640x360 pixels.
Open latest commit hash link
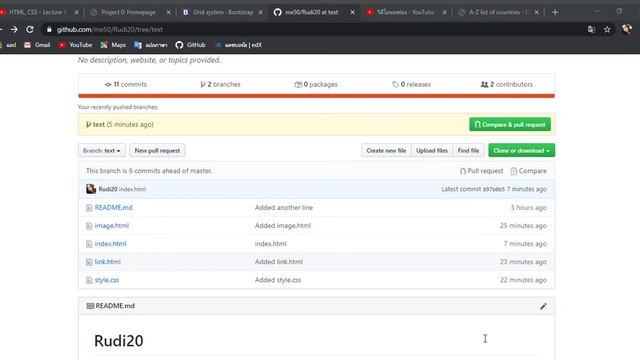pyautogui.click(x=493, y=189)
